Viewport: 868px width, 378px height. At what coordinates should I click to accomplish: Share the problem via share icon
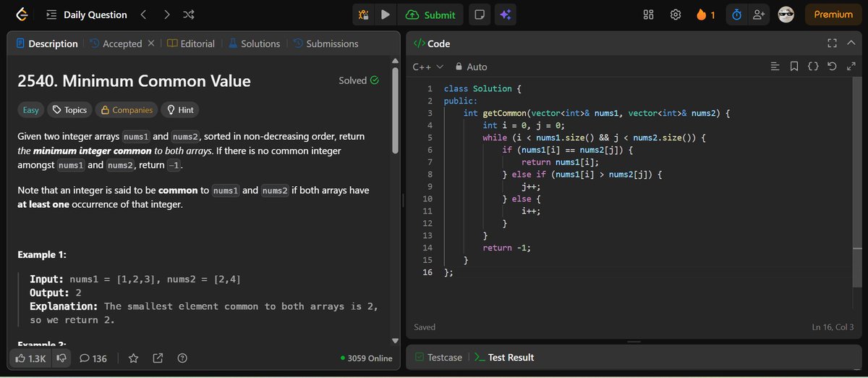tap(158, 358)
